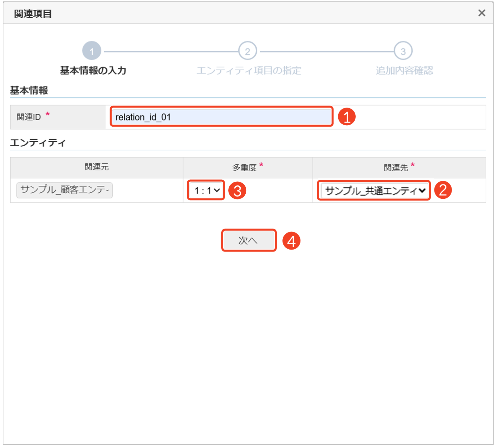Click the step 3 circle indicator
The image size is (496, 448).
[x=403, y=51]
